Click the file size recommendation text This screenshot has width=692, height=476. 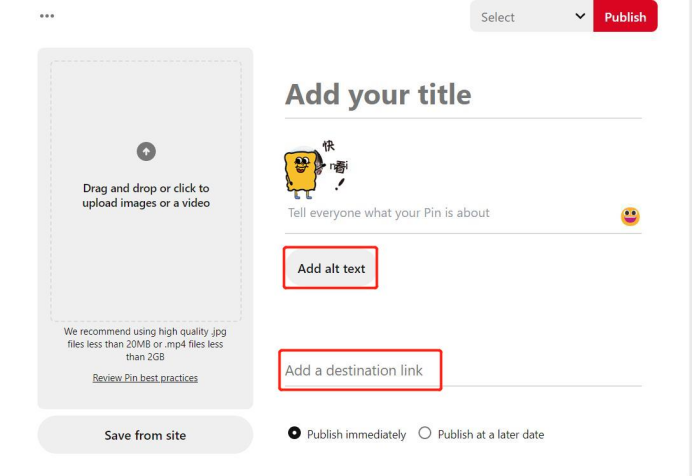point(145,344)
